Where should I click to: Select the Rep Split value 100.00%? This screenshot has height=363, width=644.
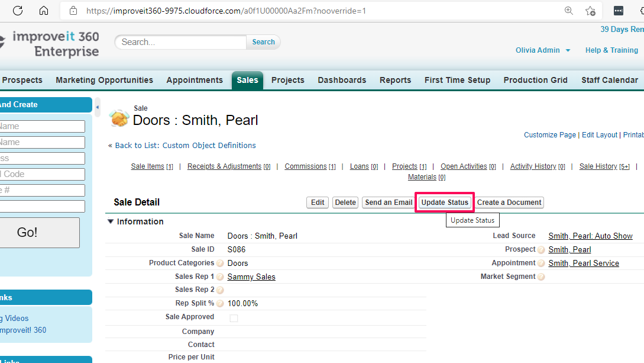242,304
